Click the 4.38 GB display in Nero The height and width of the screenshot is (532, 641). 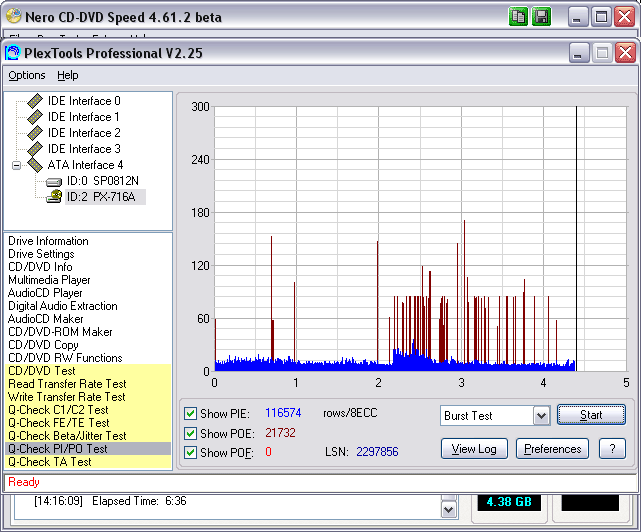[x=509, y=502]
